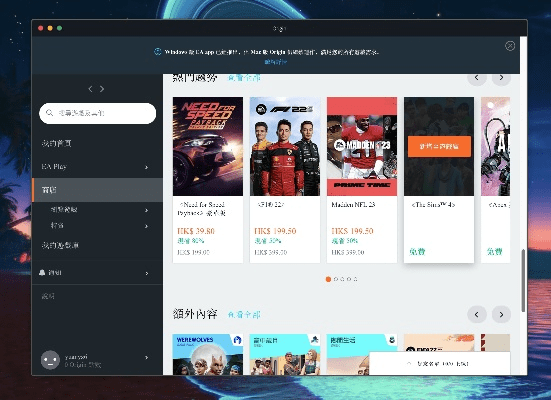551x400 pixels.
Task: Select the third carousel page dot
Action: point(342,279)
